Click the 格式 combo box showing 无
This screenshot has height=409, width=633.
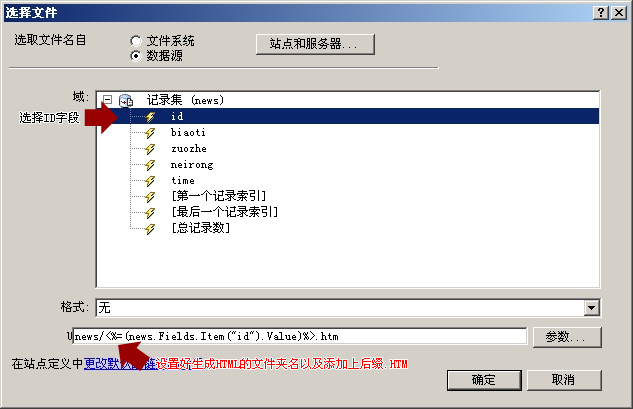[348, 308]
